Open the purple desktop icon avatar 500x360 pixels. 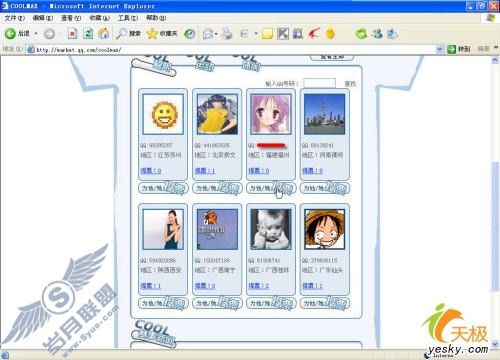click(217, 229)
